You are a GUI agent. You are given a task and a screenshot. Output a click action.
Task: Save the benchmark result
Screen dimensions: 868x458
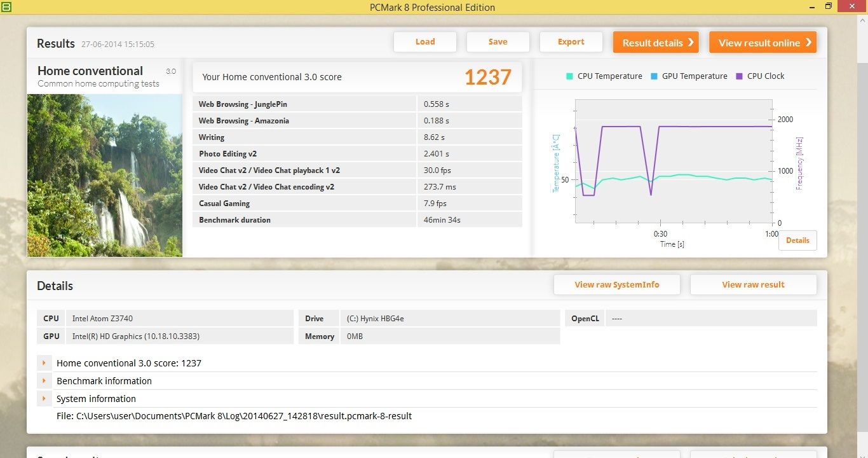click(498, 42)
